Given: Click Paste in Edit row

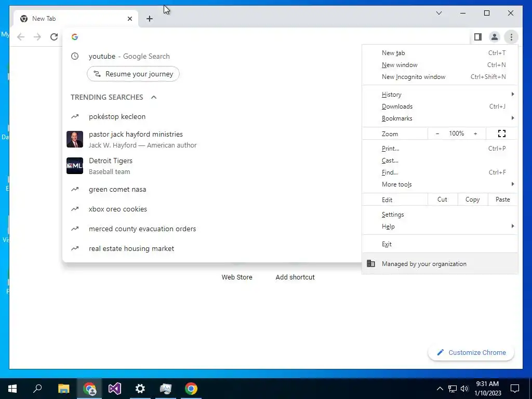Looking at the screenshot, I should pos(503,199).
